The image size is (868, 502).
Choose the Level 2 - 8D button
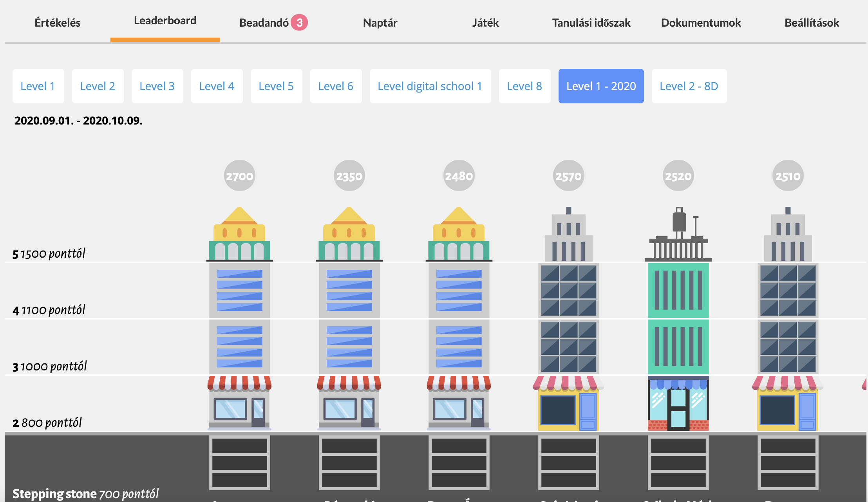[689, 86]
